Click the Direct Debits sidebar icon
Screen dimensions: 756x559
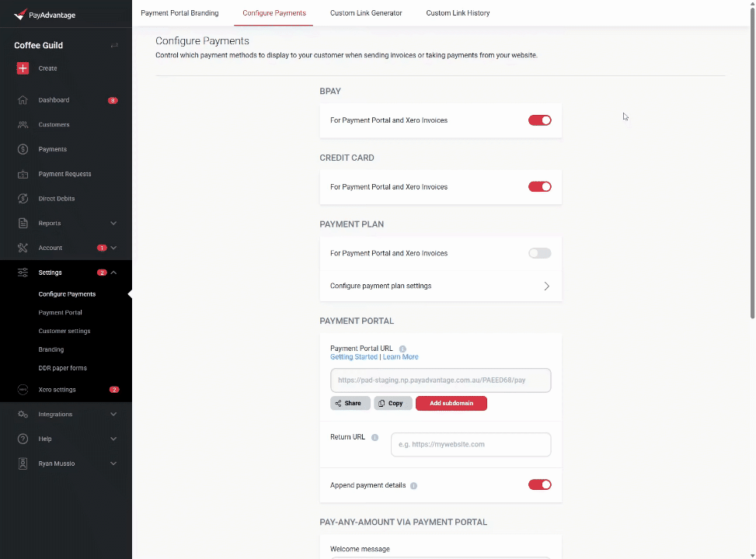23,199
